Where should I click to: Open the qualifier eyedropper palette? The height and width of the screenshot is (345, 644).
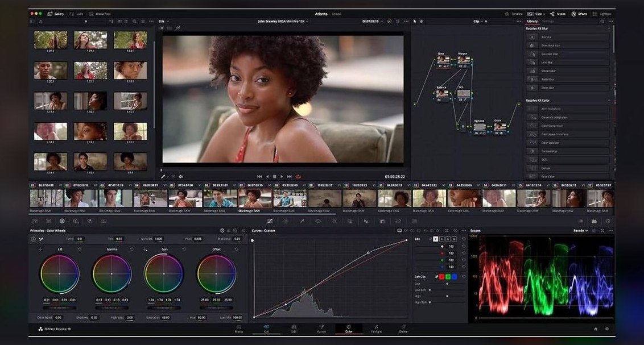[302, 221]
